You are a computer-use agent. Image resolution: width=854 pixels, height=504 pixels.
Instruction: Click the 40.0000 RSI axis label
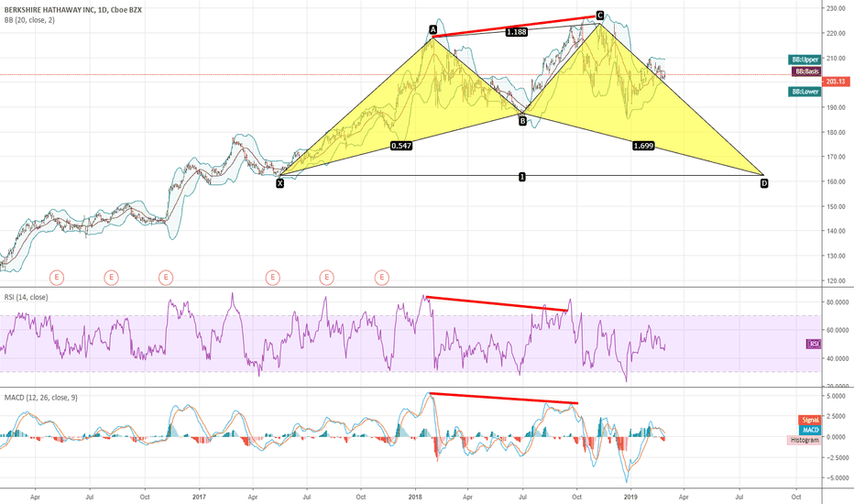click(x=837, y=358)
